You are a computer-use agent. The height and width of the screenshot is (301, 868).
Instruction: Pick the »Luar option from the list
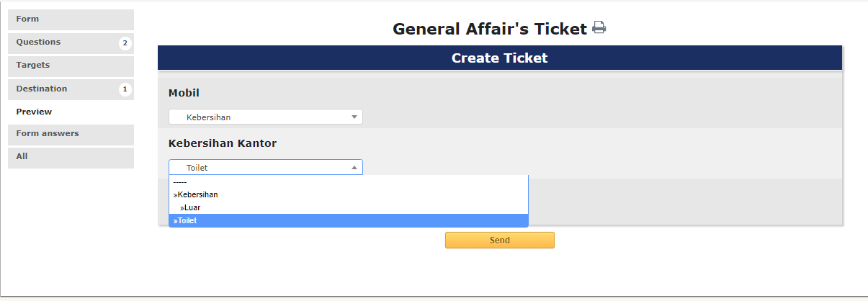[349, 207]
